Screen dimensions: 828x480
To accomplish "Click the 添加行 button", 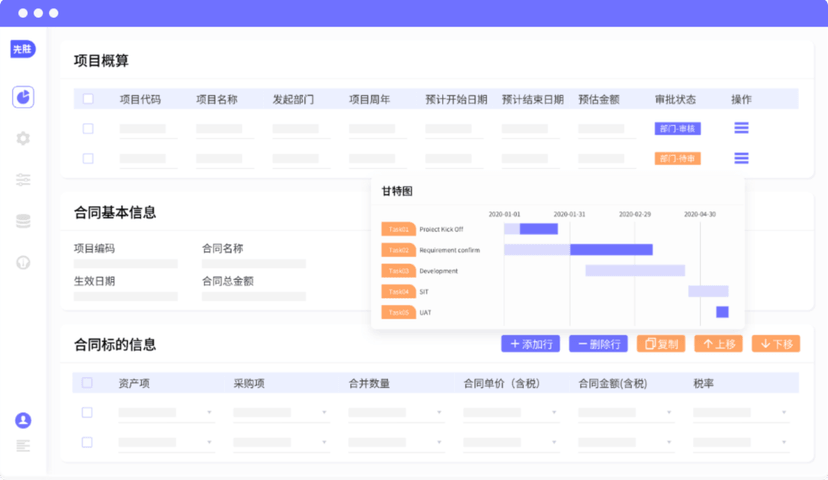I will tap(531, 344).
